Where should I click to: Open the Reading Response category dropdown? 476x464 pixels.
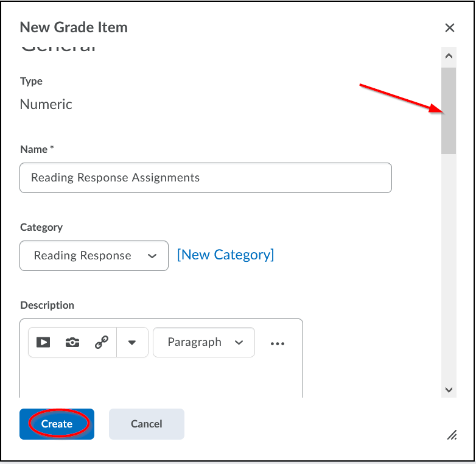pos(94,256)
